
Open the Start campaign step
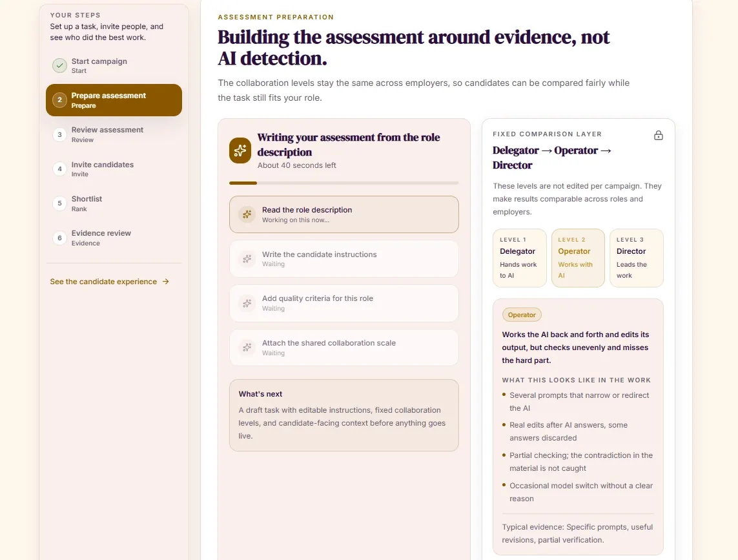[114, 65]
